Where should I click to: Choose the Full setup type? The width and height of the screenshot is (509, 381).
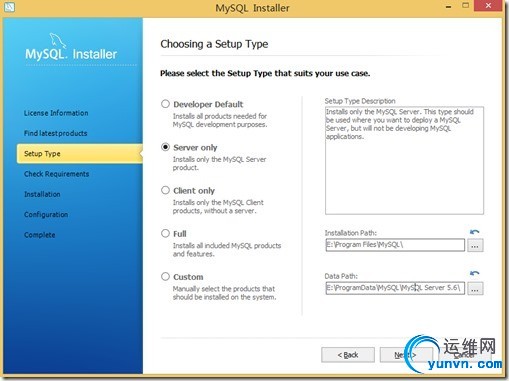click(x=165, y=233)
